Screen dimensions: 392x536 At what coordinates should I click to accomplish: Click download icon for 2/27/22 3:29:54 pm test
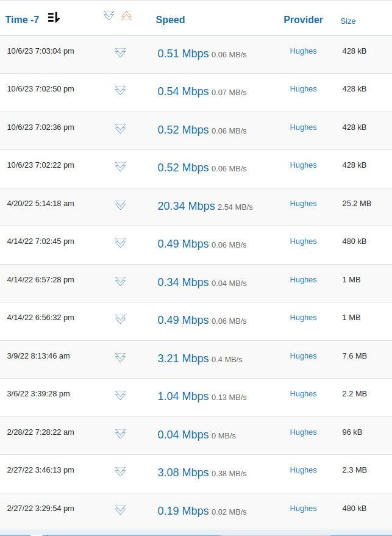click(x=120, y=510)
